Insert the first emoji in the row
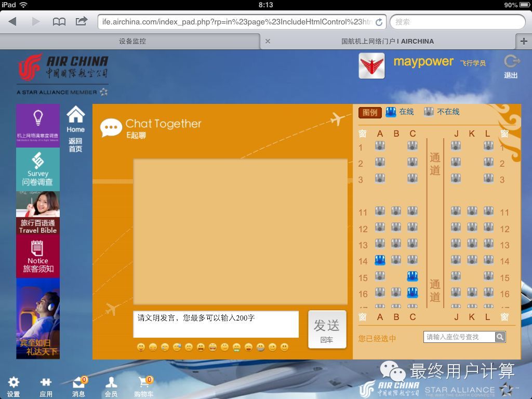532x399 pixels. pyautogui.click(x=141, y=347)
